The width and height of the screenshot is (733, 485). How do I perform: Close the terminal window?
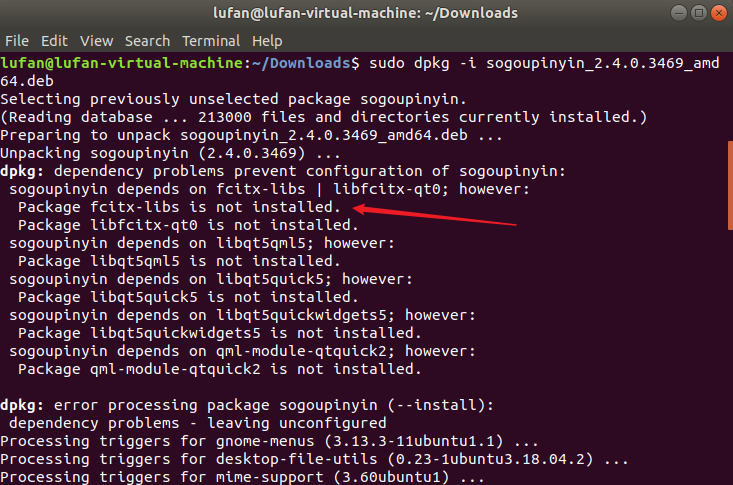(719, 13)
